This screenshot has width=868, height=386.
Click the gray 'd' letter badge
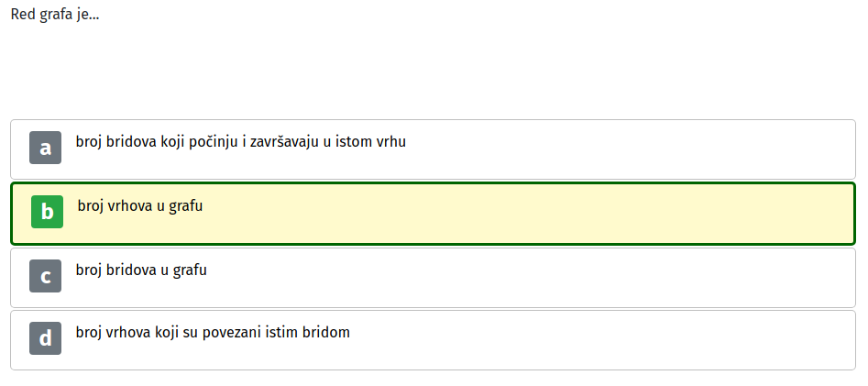pyautogui.click(x=46, y=337)
